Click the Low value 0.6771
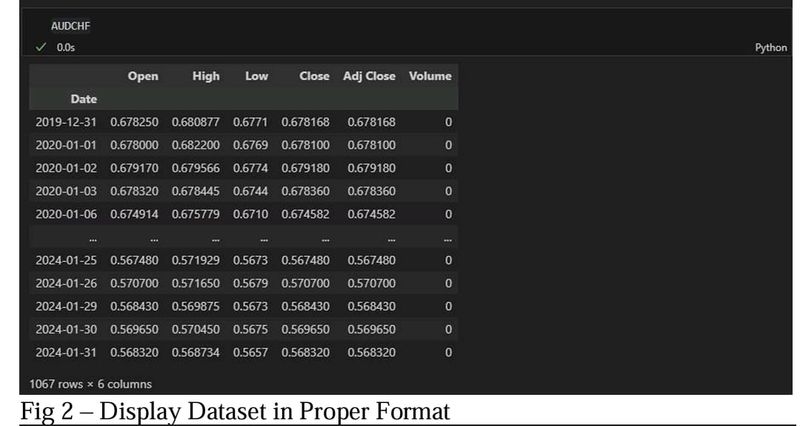 pos(251,122)
